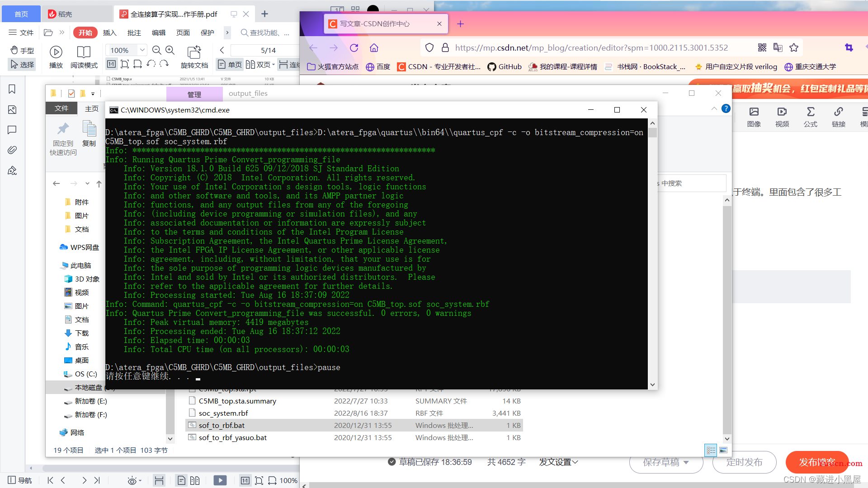Switch Explorer to details view
Viewport: 868px width, 488px height.
(x=711, y=450)
